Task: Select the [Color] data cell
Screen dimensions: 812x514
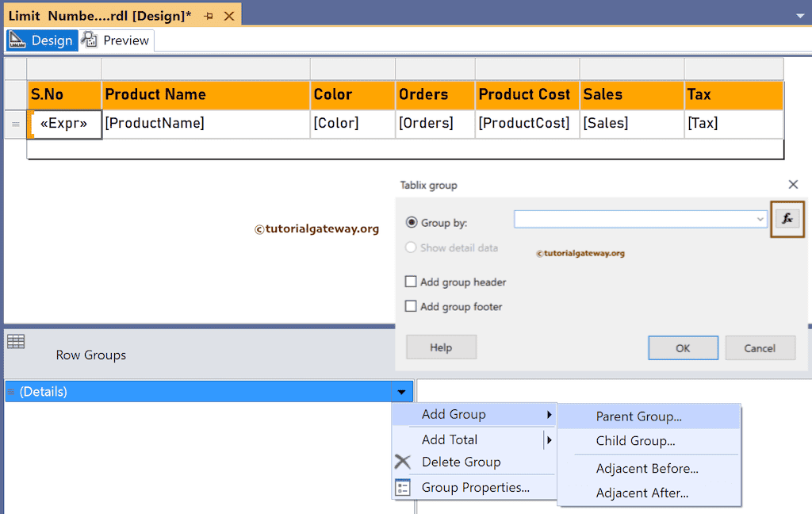Action: (353, 124)
